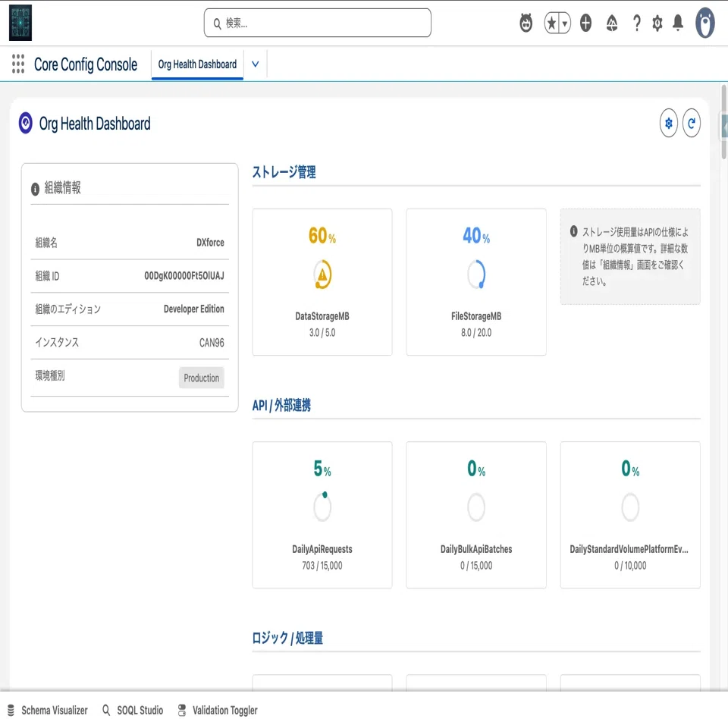The width and height of the screenshot is (728, 728).
Task: Click the page vertical scrollbar
Action: point(723,121)
